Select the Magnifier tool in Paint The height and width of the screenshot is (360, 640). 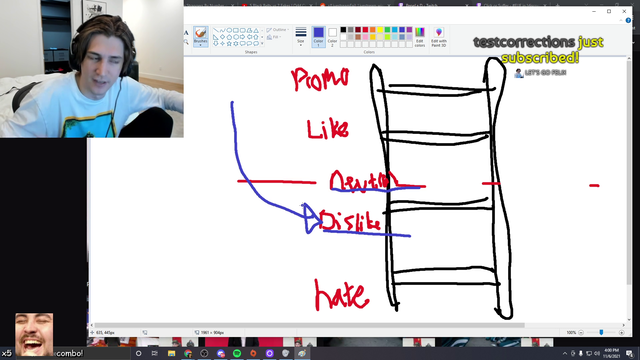pos(186,42)
